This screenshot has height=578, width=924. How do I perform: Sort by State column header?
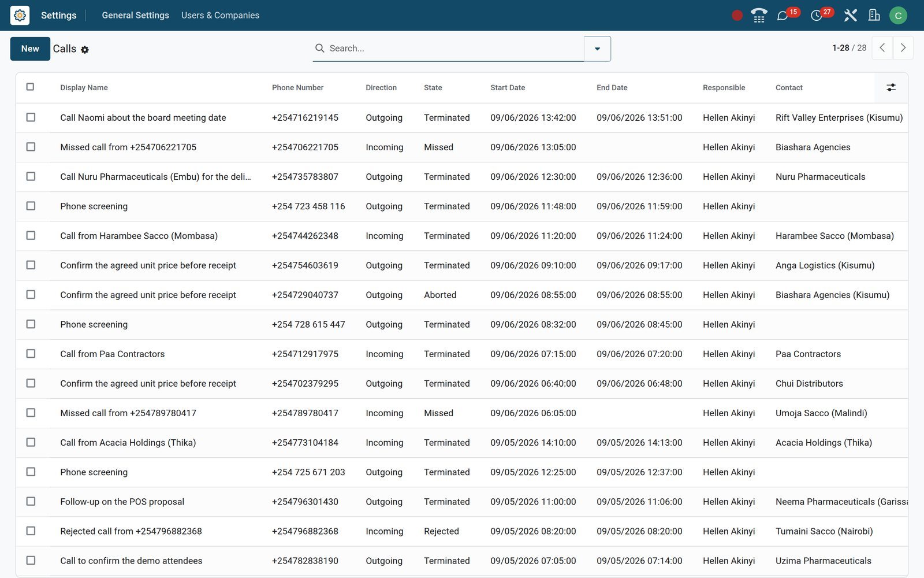click(x=433, y=88)
